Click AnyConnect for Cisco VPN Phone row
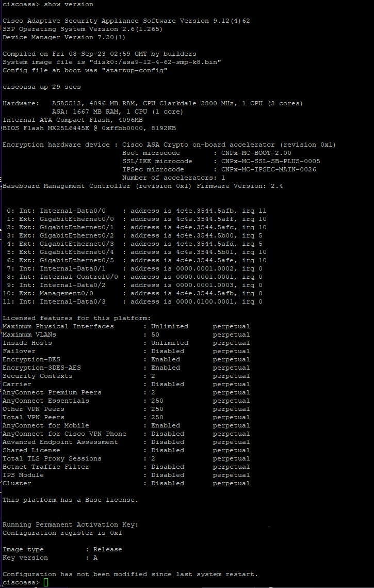 [126, 434]
